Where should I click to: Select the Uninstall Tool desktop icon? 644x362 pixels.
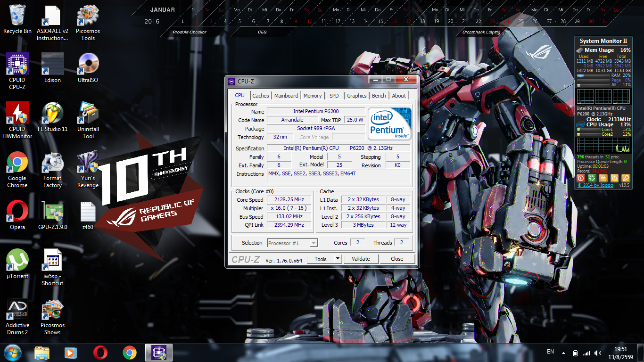tap(88, 121)
